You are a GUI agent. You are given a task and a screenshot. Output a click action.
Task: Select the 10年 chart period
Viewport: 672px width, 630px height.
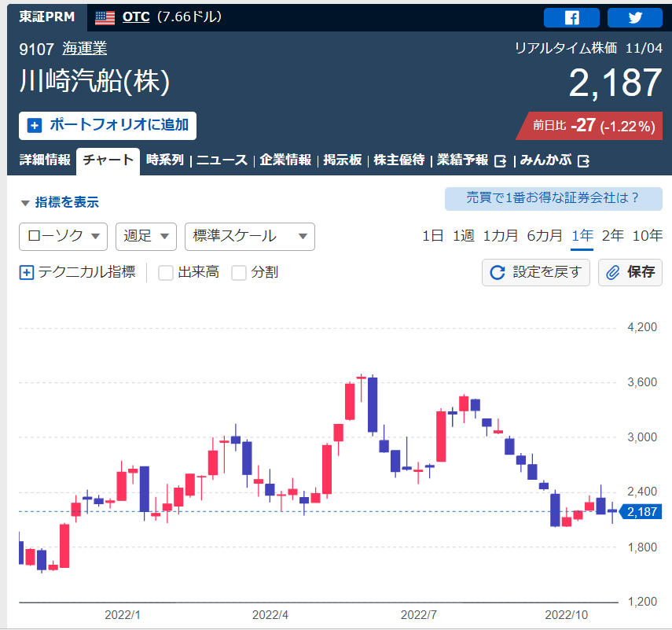(x=647, y=235)
